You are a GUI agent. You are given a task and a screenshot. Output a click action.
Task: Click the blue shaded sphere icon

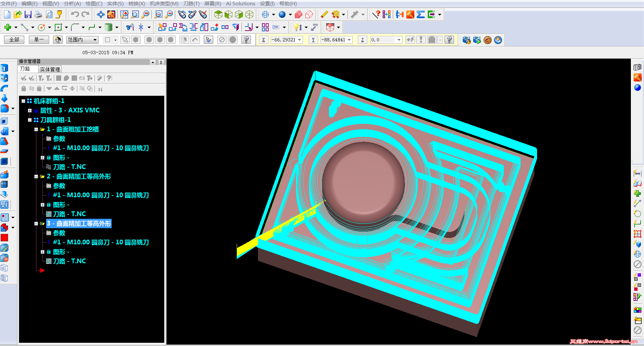pos(282,14)
